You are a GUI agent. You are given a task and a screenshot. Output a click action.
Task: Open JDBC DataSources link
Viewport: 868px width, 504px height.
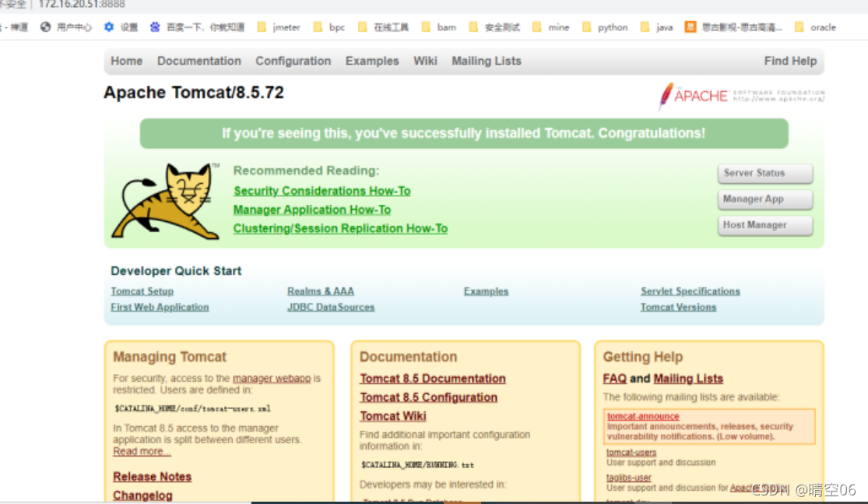pos(331,308)
